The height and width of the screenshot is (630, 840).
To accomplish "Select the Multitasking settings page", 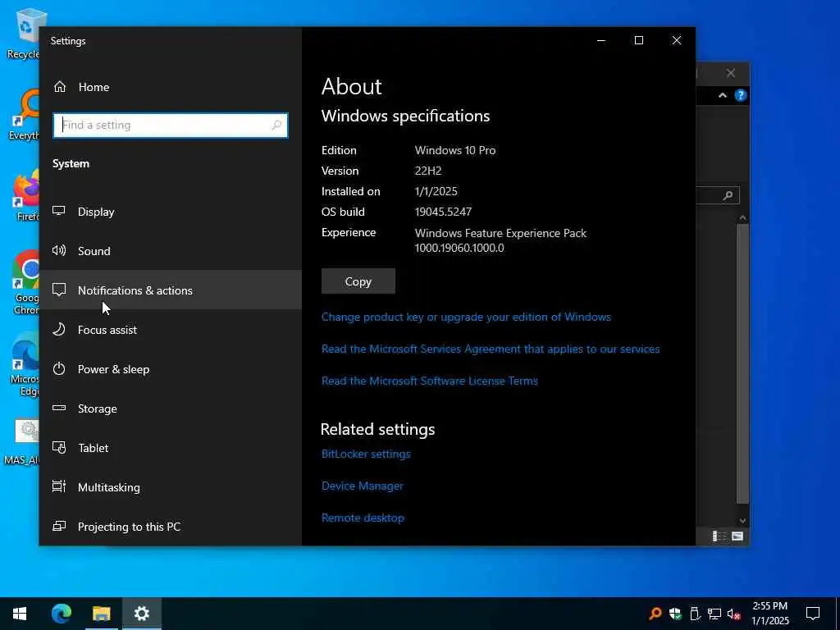I will [x=171, y=487].
